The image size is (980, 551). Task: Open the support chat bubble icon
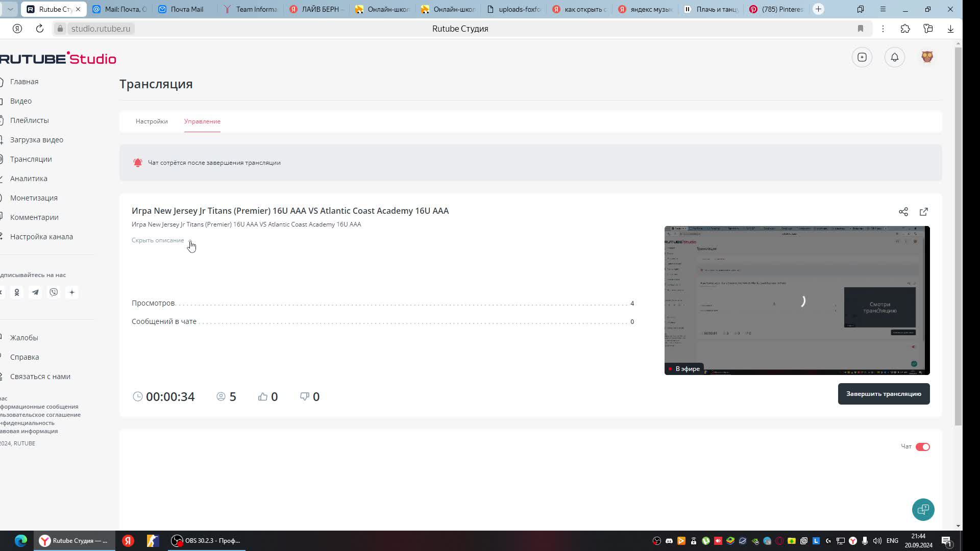click(923, 509)
